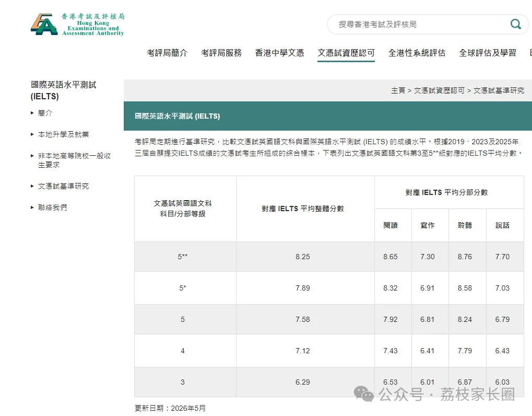The width and height of the screenshot is (532, 416).
Task: Open the 香港中學文憑 menu
Action: (x=279, y=53)
